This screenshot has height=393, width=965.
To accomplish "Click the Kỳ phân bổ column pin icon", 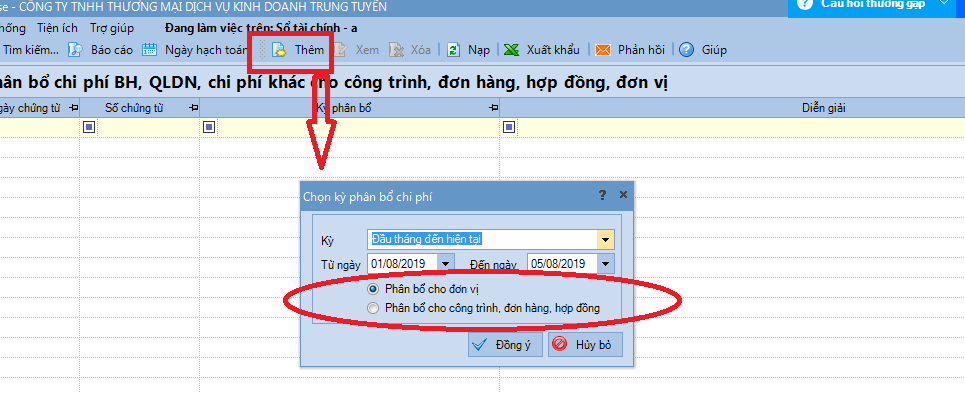I will click(x=494, y=108).
